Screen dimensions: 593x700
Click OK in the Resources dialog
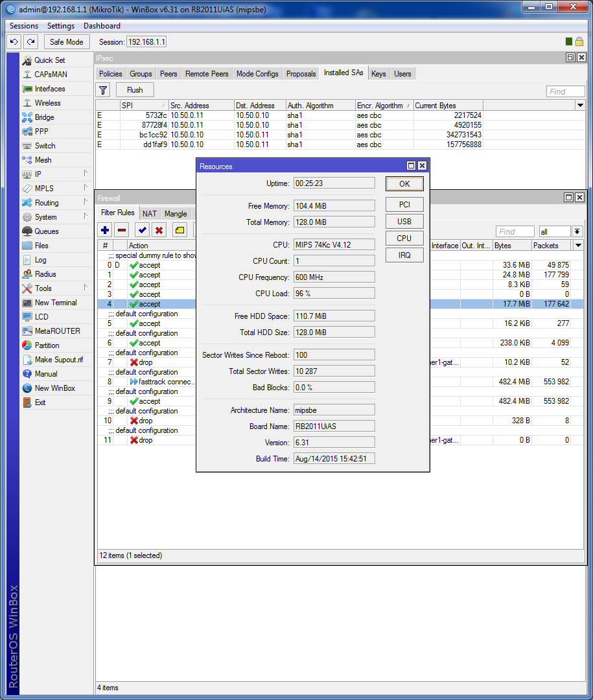(404, 183)
